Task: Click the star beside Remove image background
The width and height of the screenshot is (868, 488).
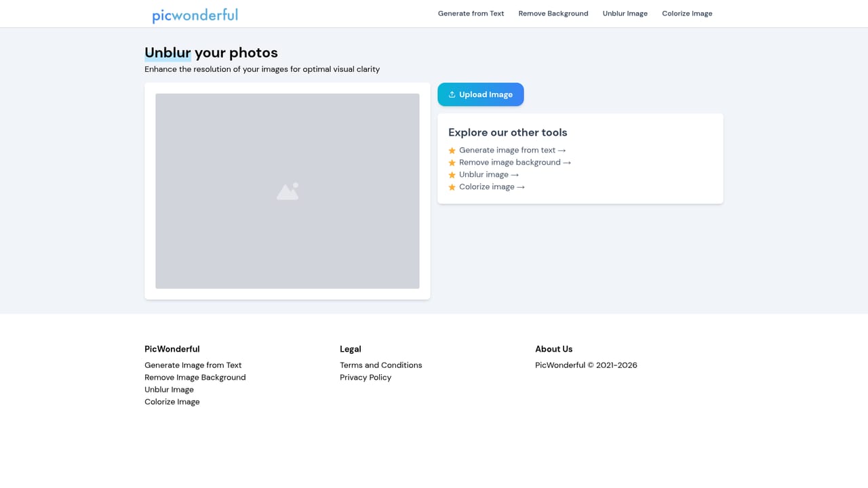Action: click(452, 163)
